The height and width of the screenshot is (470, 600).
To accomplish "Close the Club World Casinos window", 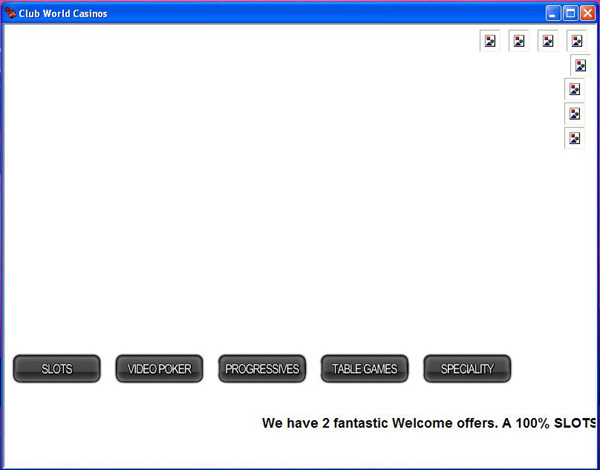I will (587, 13).
